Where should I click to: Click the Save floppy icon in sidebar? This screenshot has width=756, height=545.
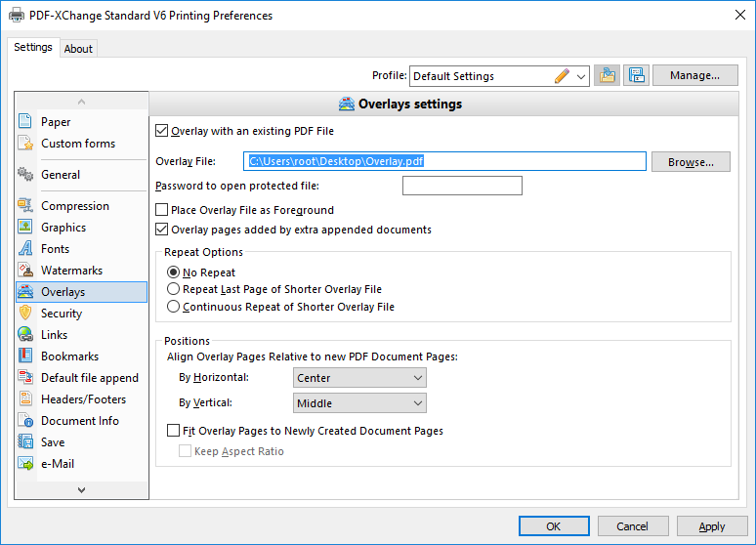pos(25,441)
